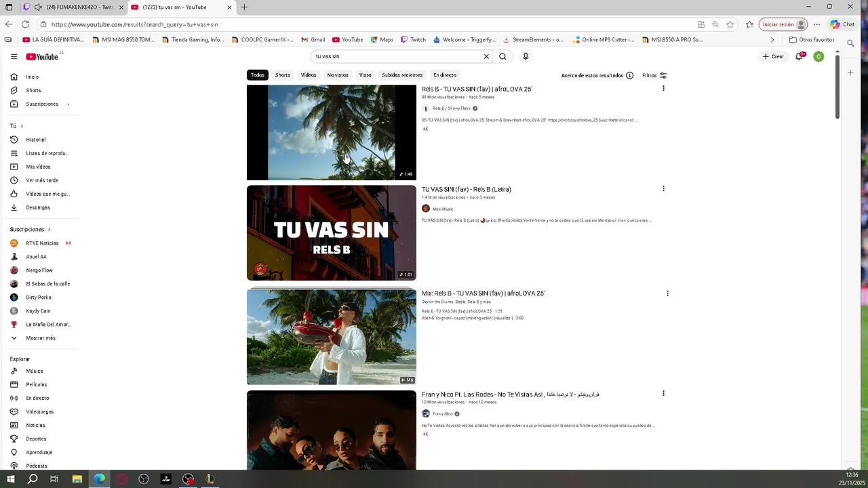Show more bookmarks with the chevron
The height and width of the screenshot is (488, 868).
point(772,40)
